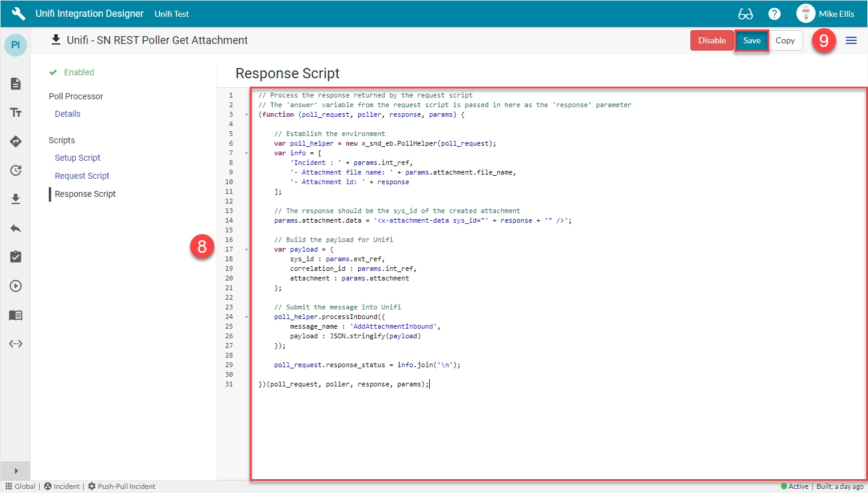The image size is (868, 493).
Task: Open the clock refresh icon in sidebar
Action: (x=16, y=170)
